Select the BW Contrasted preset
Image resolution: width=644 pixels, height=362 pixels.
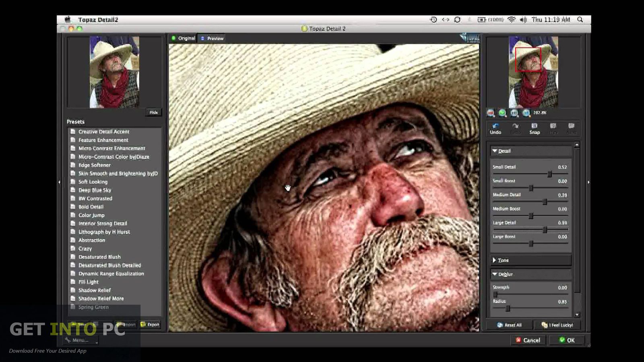coord(95,199)
